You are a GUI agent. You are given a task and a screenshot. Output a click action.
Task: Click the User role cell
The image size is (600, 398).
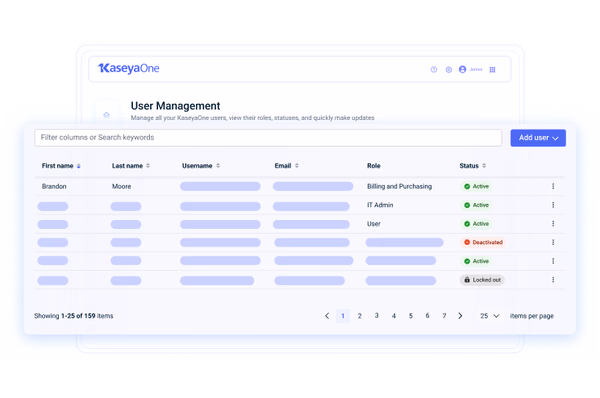(373, 224)
